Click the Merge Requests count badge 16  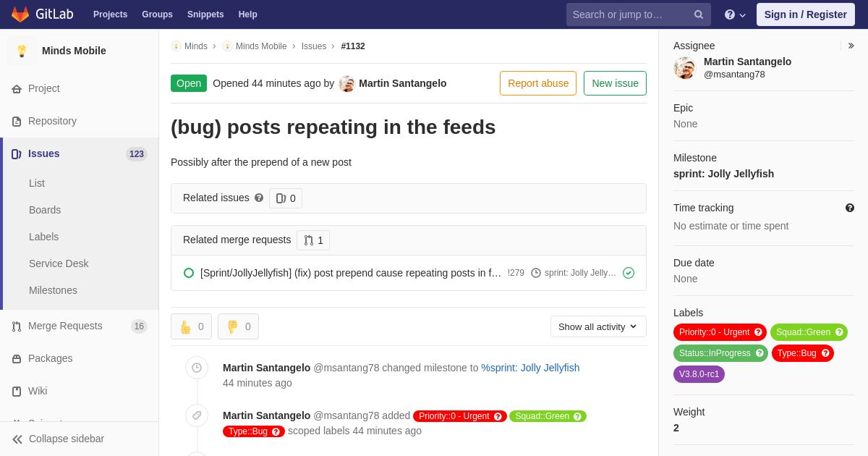[x=139, y=326]
